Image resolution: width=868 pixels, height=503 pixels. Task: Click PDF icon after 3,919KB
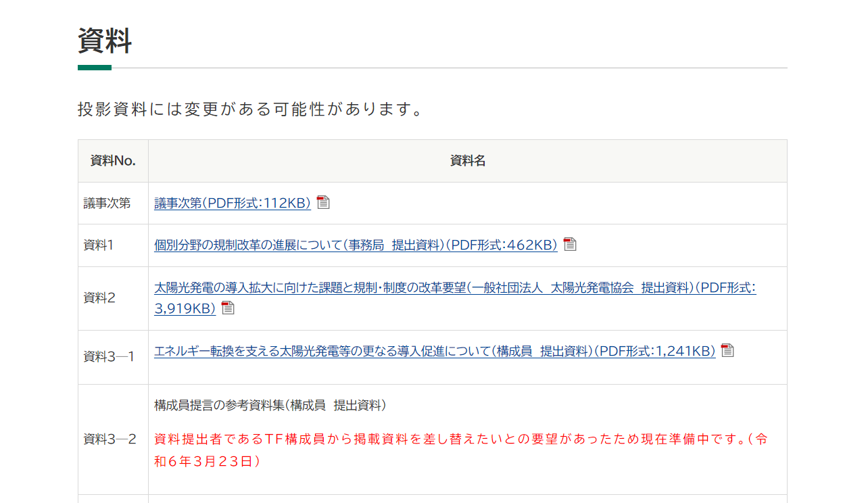228,308
